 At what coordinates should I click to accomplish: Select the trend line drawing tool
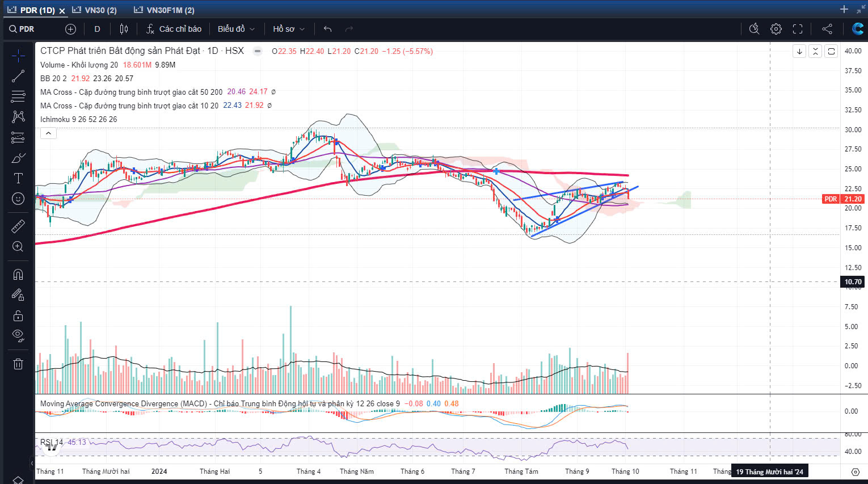pos(18,76)
